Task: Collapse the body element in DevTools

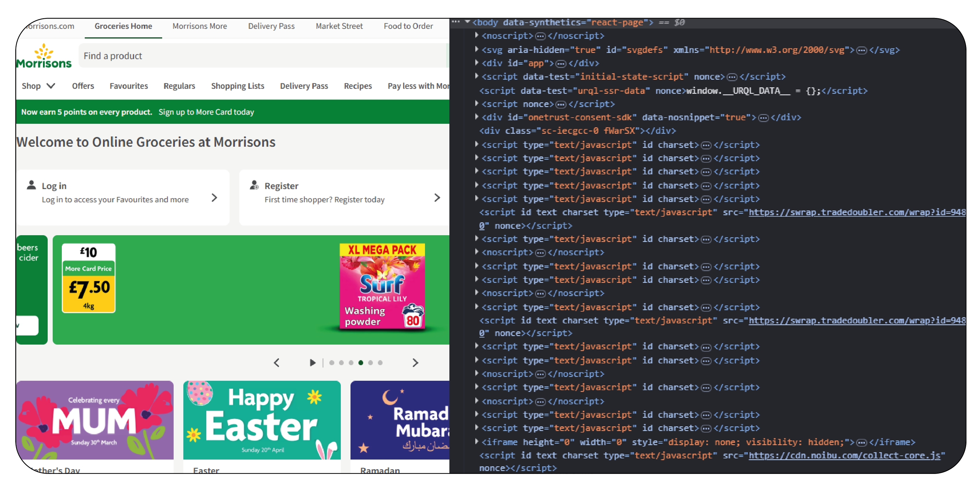Action: point(468,22)
